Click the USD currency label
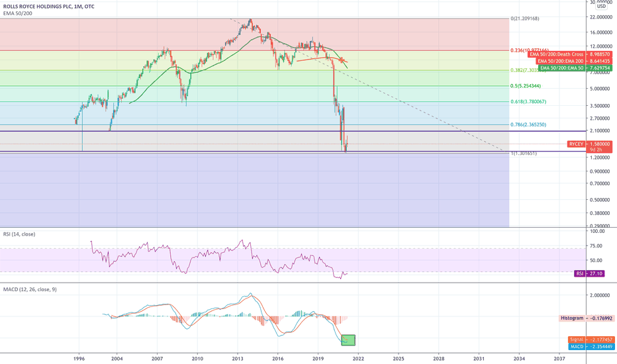This screenshot has height=364, width=617. coord(601,7)
